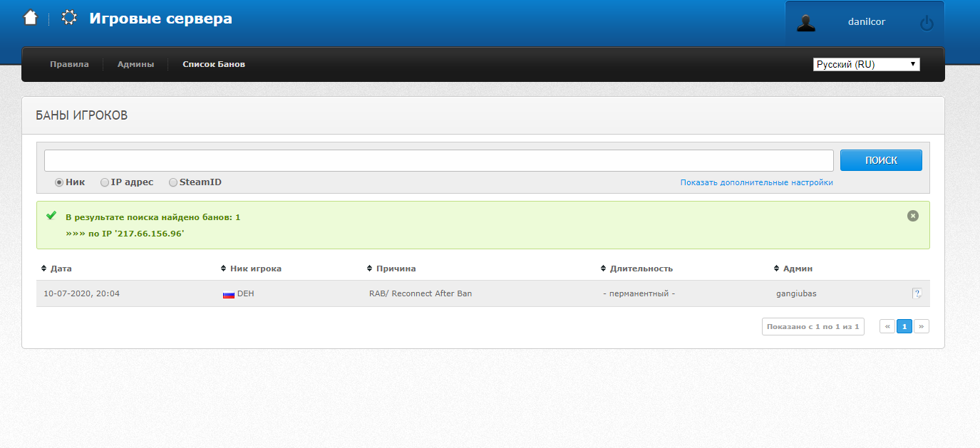The width and height of the screenshot is (980, 448).
Task: Select the SteamID radio button
Action: tap(173, 182)
